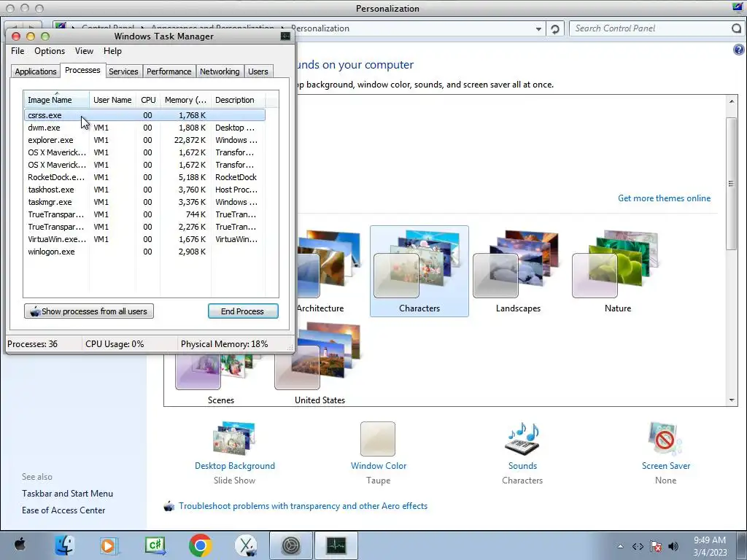Viewport: 747px width, 560px height.
Task: Click the volume speaker tray icon
Action: point(673,546)
